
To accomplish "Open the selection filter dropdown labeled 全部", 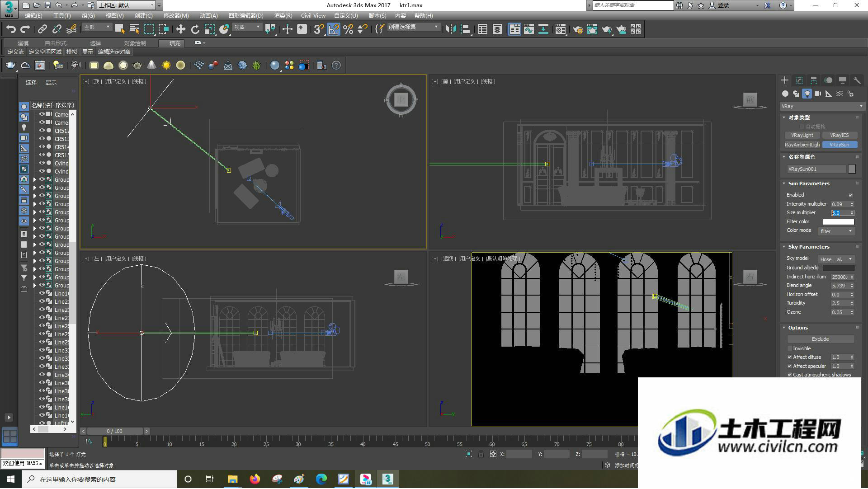I will pyautogui.click(x=97, y=28).
